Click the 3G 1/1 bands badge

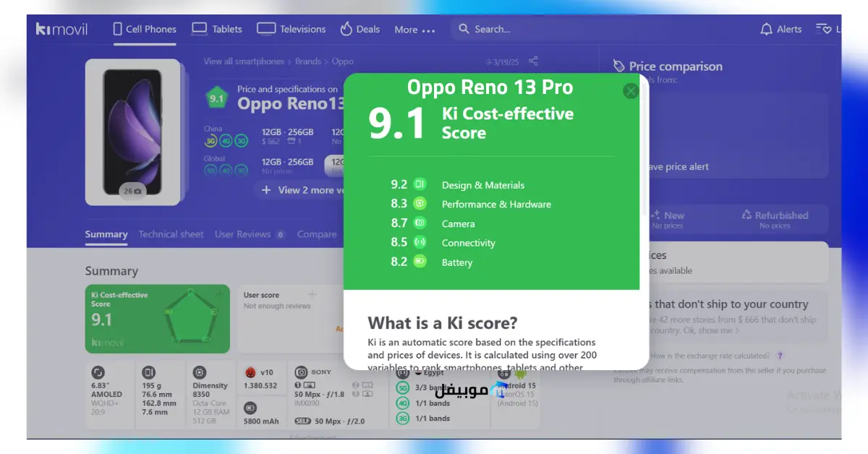pos(402,419)
